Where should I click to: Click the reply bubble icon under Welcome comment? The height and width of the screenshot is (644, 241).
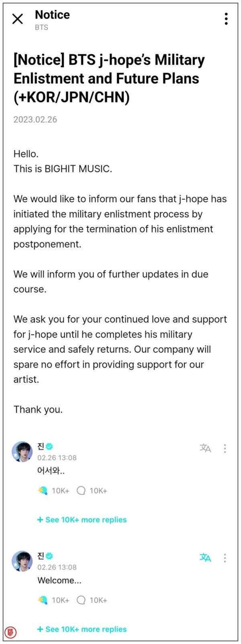(82, 600)
